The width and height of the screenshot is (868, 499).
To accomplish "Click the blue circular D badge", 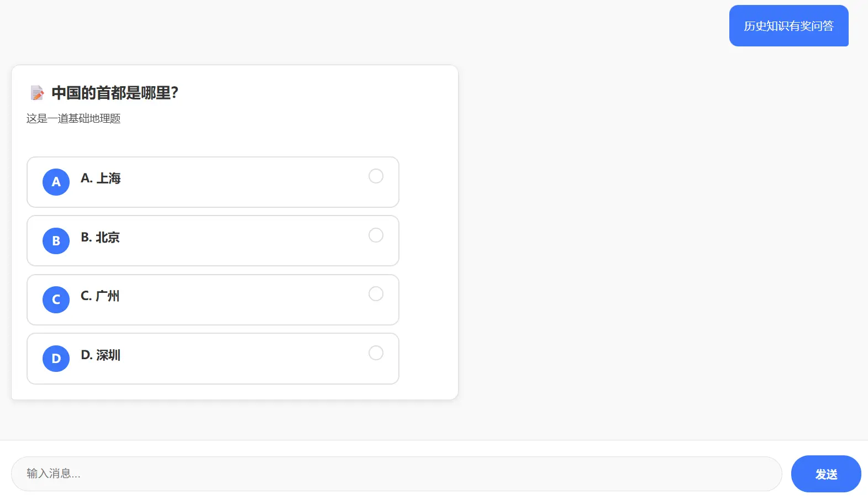I will click(x=56, y=359).
